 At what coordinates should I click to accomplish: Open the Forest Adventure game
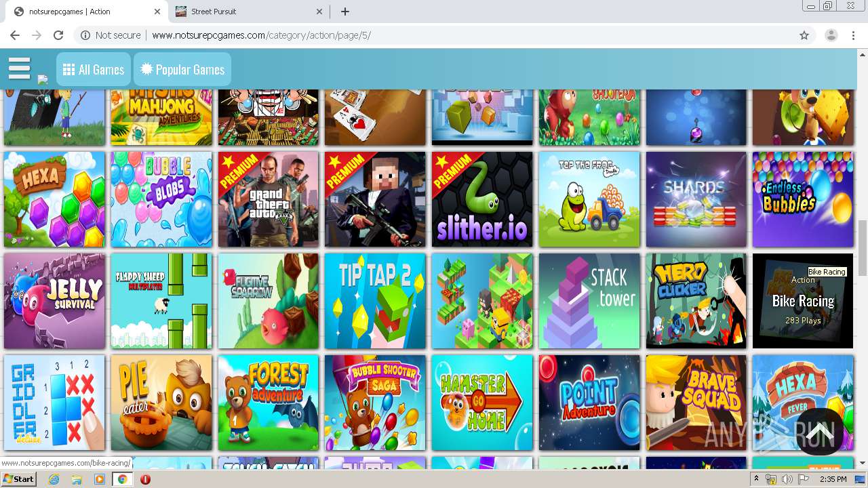click(269, 403)
